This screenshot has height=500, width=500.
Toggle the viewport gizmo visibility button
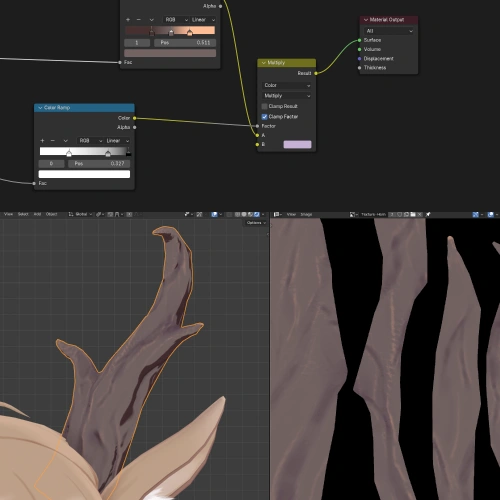187,214
